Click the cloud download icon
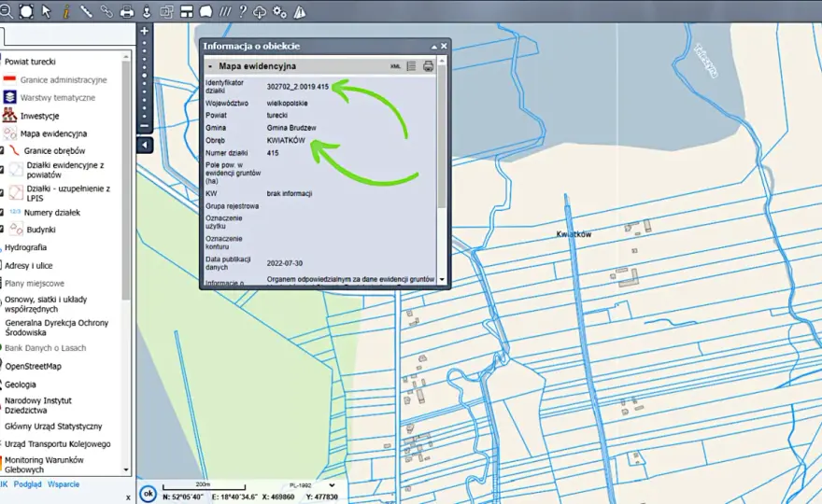Image resolution: width=822 pixels, height=504 pixels. point(260,11)
